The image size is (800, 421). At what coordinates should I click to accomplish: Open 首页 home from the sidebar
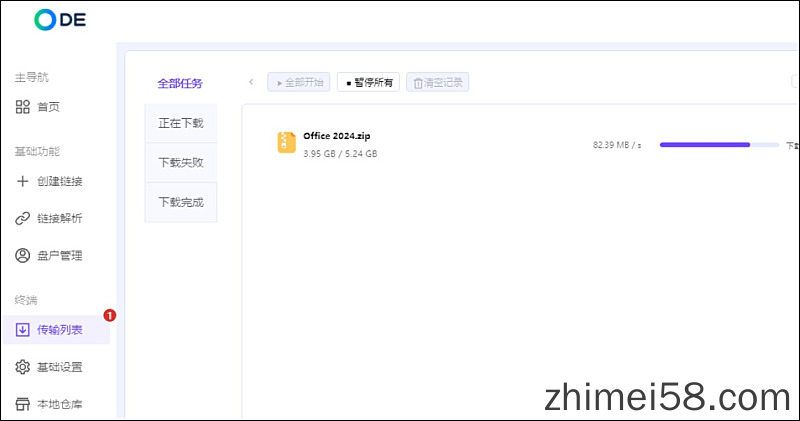48,107
